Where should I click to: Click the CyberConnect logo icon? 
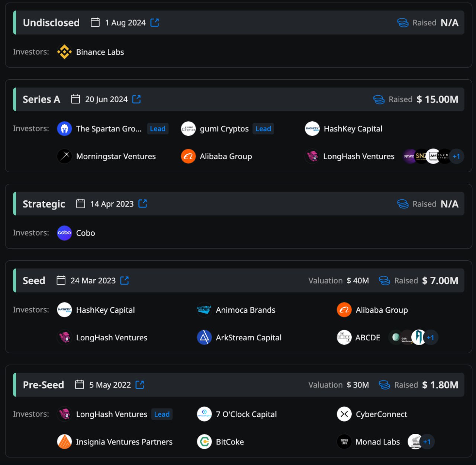[344, 414]
